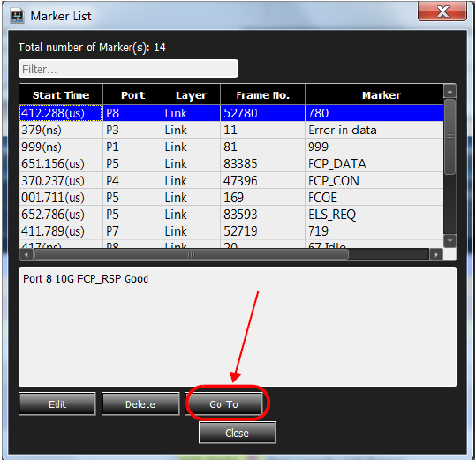
Task: Select the 411.789(us) start time row
Action: click(231, 231)
